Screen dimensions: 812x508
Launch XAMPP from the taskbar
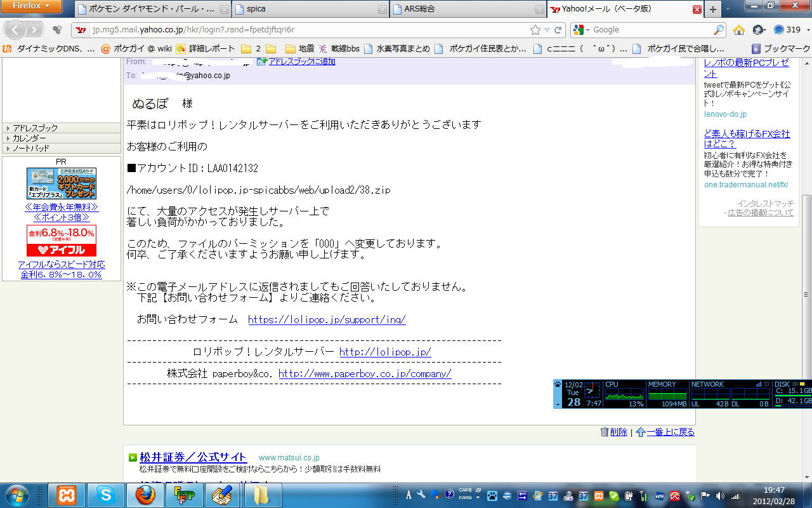[67, 495]
